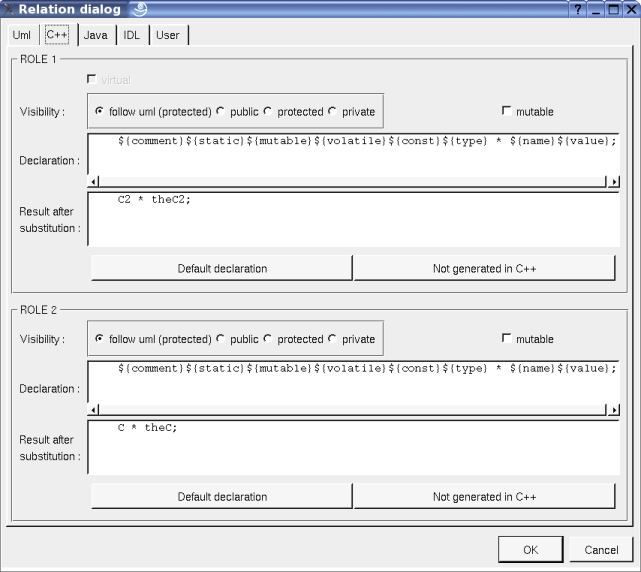Select 'follow uml (protected)' radio in Role 2
The height and width of the screenshot is (572, 641).
pyautogui.click(x=99, y=339)
